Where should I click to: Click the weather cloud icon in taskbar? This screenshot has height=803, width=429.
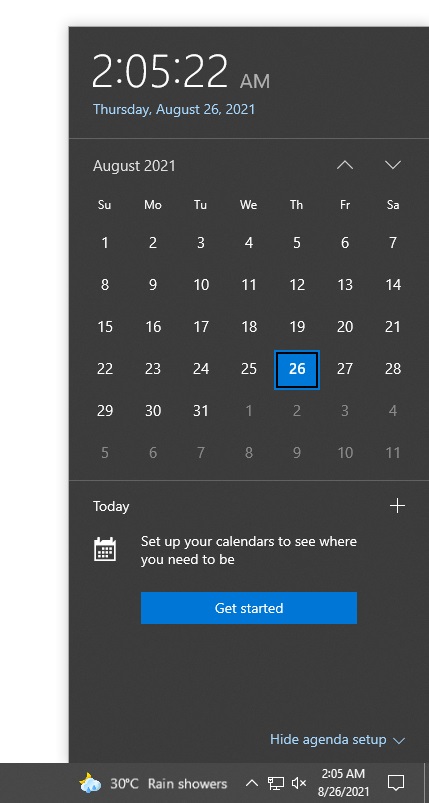pyautogui.click(x=90, y=783)
